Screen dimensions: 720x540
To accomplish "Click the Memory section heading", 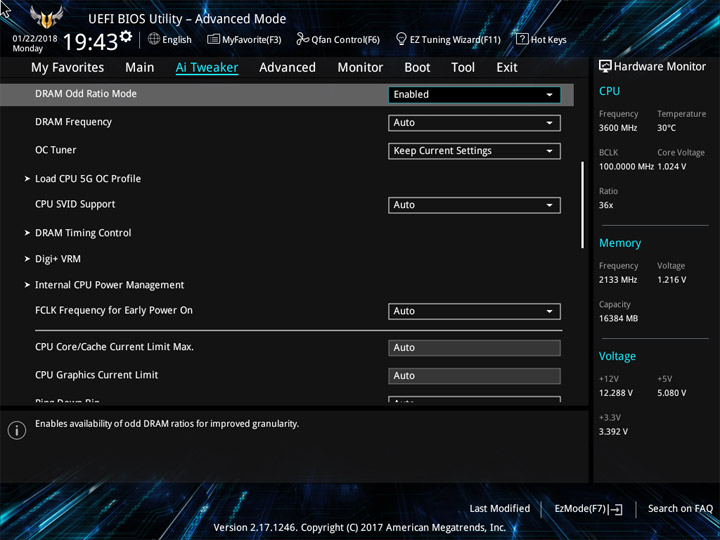I will 620,243.
